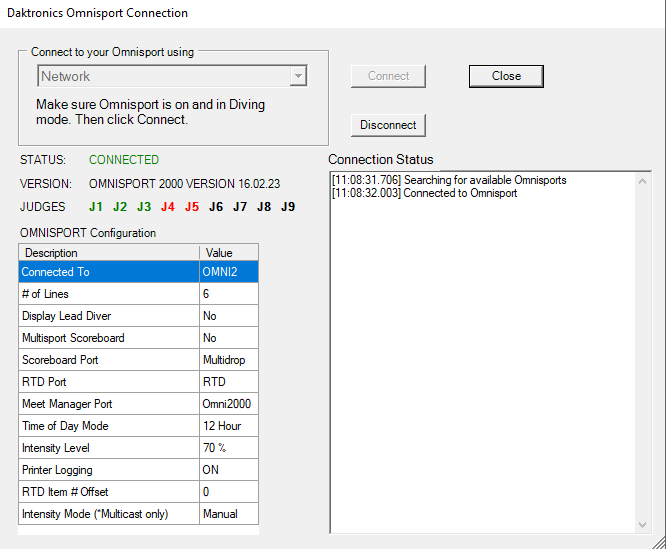Select the Connected To row
The height and width of the screenshot is (549, 666).
138,272
